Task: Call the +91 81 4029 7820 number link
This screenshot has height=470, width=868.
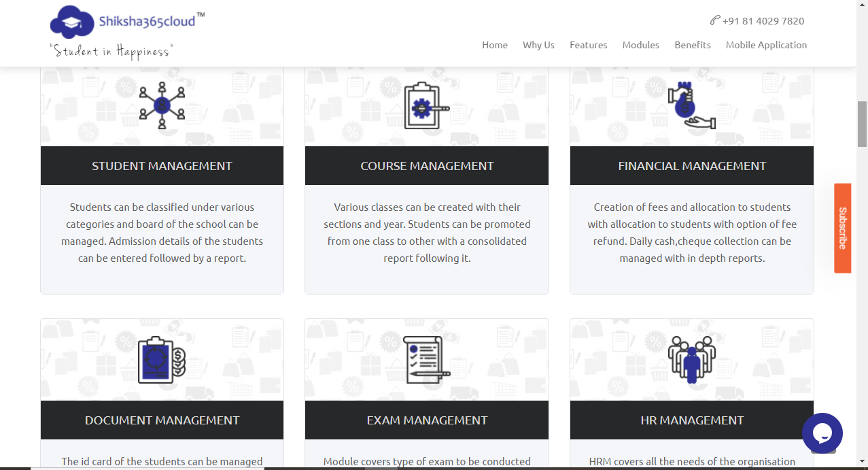Action: coord(763,21)
